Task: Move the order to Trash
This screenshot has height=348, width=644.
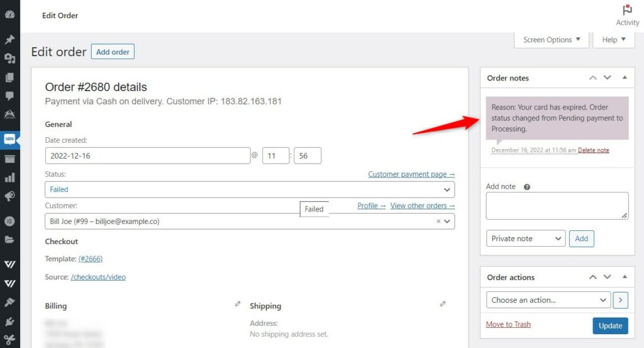Action: 508,324
